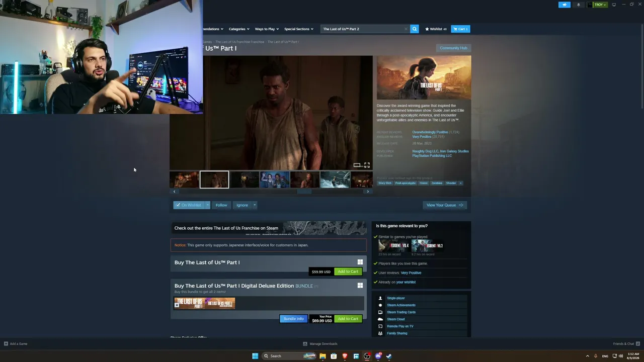Screen dimensions: 644x362
Task: Open the shopping Cart
Action: pyautogui.click(x=460, y=29)
